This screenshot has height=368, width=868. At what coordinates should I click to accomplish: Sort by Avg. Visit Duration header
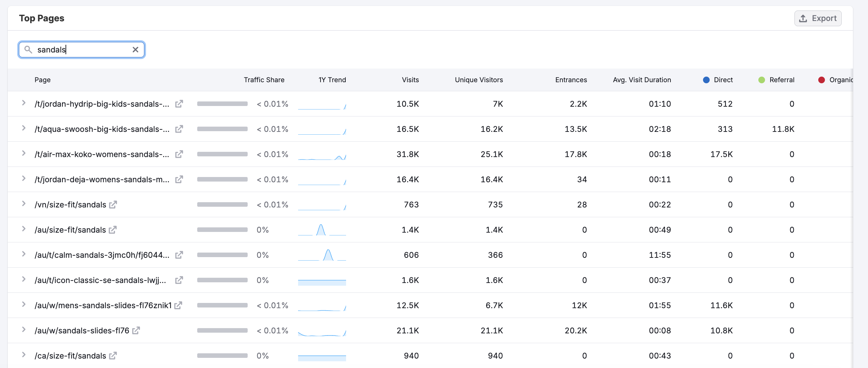[x=642, y=80]
